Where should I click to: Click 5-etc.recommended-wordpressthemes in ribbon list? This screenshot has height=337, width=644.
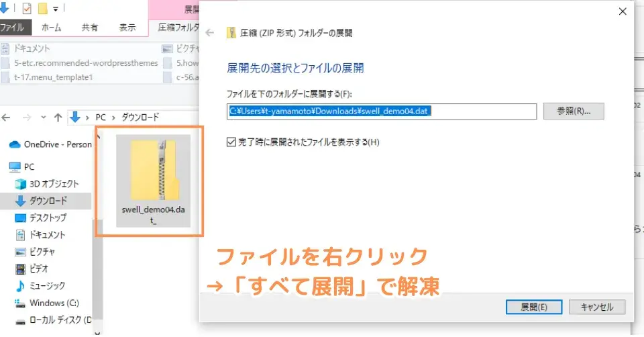click(86, 63)
